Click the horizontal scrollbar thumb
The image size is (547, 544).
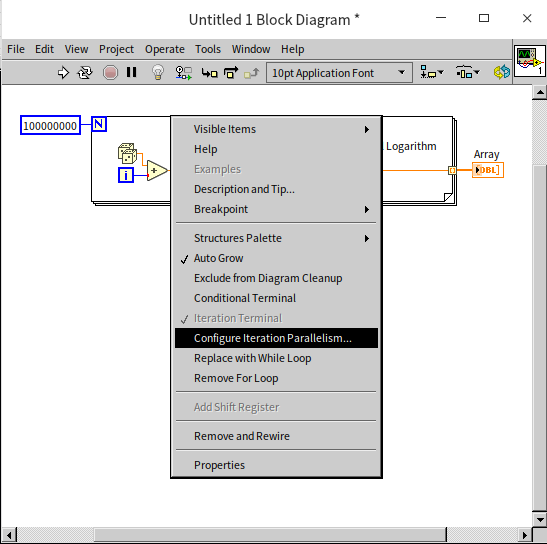pyautogui.click(x=270, y=535)
